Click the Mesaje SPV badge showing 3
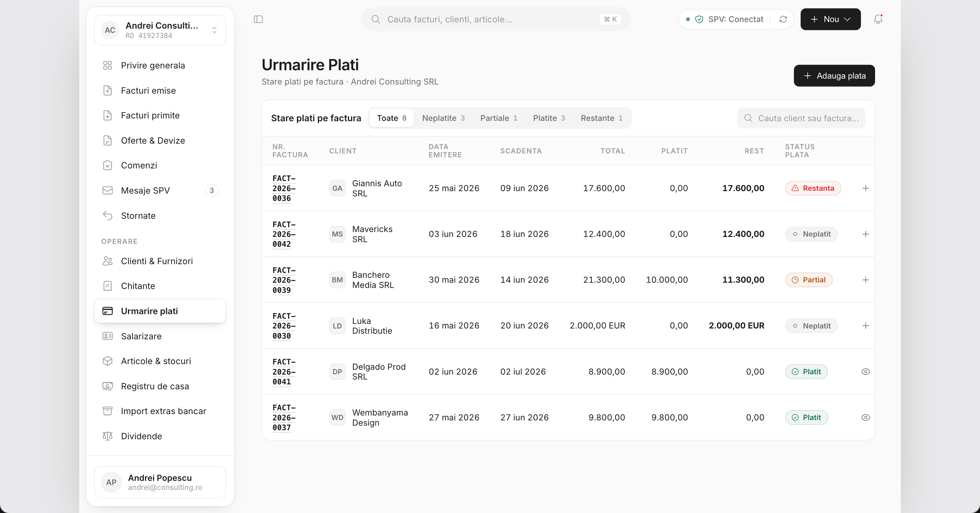The image size is (980, 513). pos(212,190)
